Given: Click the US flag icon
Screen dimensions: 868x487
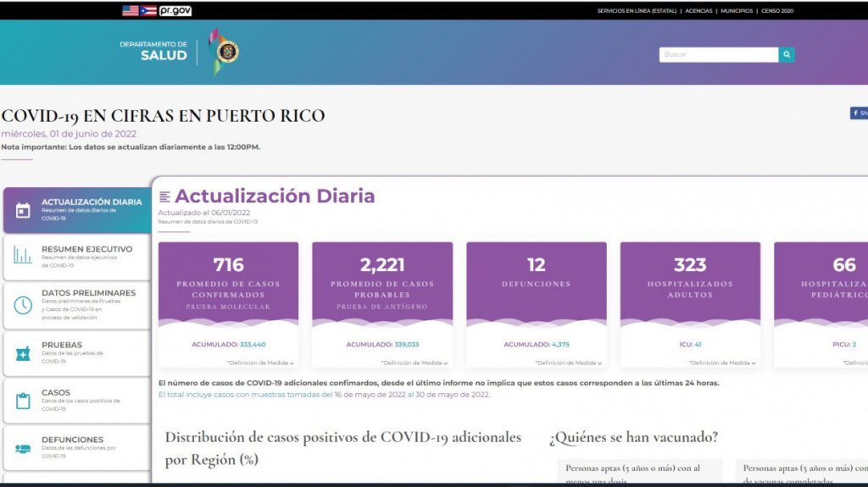Looking at the screenshot, I should coord(131,10).
